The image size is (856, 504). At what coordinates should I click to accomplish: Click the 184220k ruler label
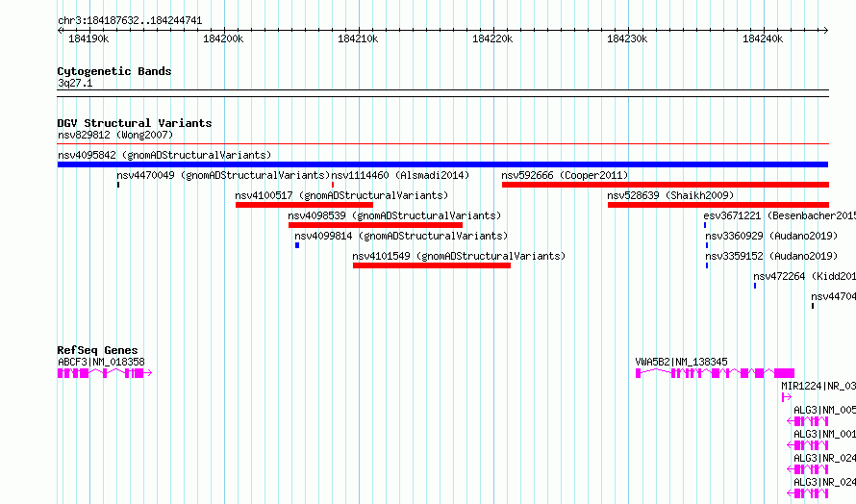coord(492,38)
